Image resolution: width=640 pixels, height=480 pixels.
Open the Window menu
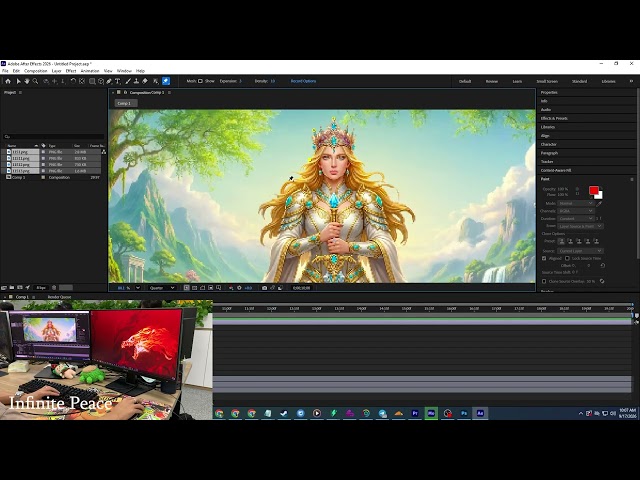tap(124, 71)
